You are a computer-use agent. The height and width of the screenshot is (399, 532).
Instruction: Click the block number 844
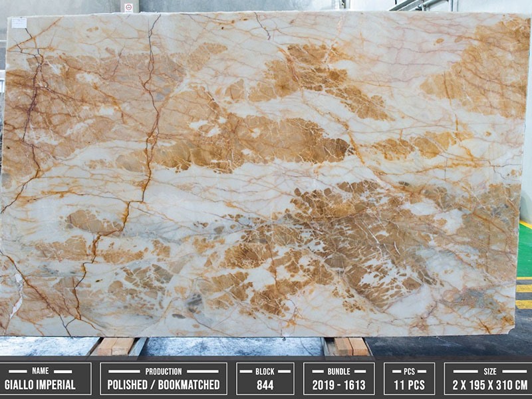pyautogui.click(x=265, y=385)
